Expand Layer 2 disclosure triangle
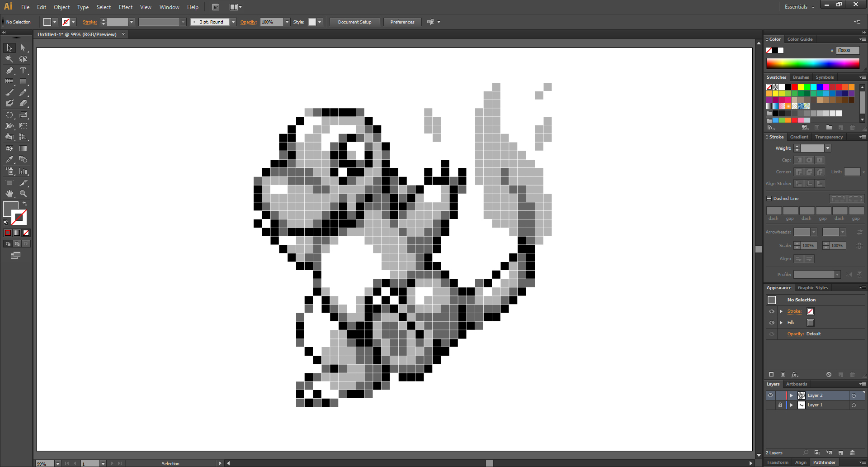The height and width of the screenshot is (467, 868). point(791,396)
